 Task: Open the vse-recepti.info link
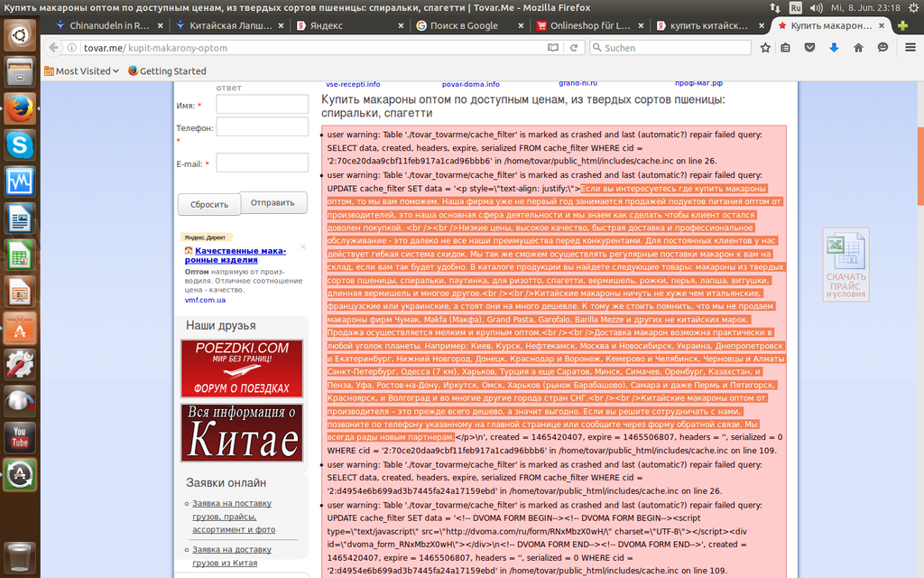(353, 84)
